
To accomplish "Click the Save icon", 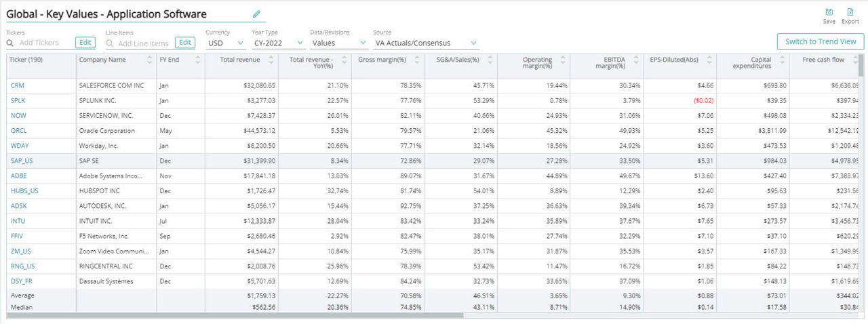I will tap(829, 12).
